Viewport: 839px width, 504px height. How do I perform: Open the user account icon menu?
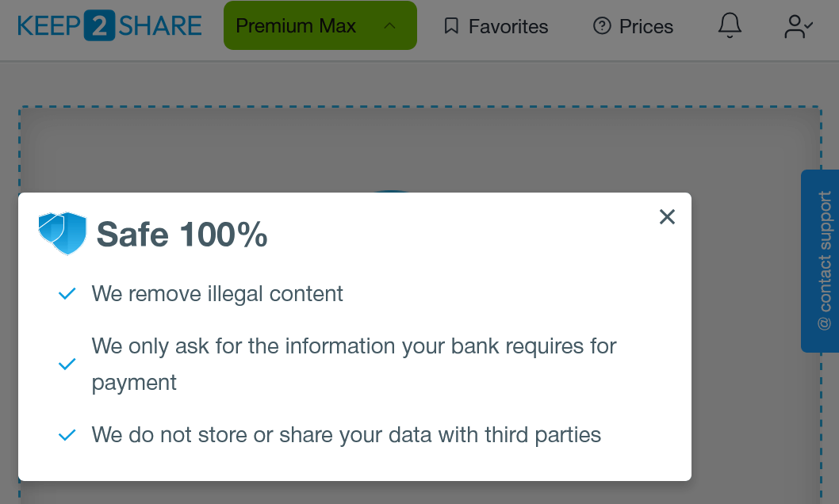[799, 26]
